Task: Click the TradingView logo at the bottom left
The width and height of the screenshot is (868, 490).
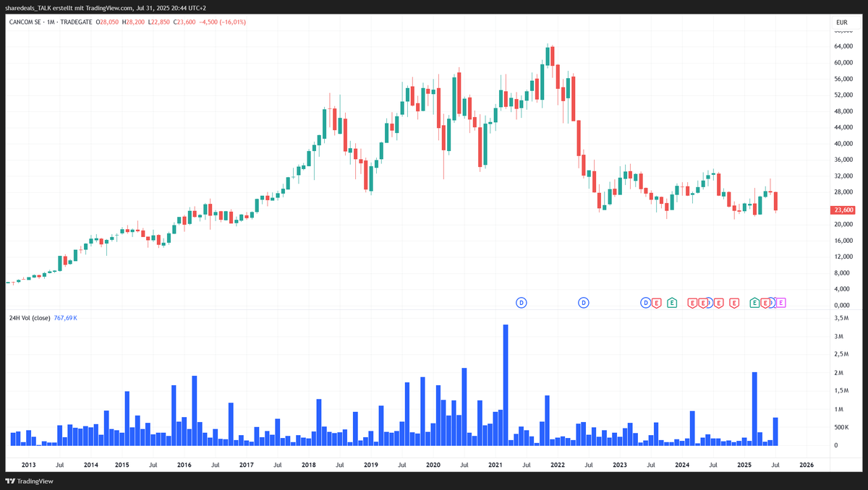Action: 29,481
